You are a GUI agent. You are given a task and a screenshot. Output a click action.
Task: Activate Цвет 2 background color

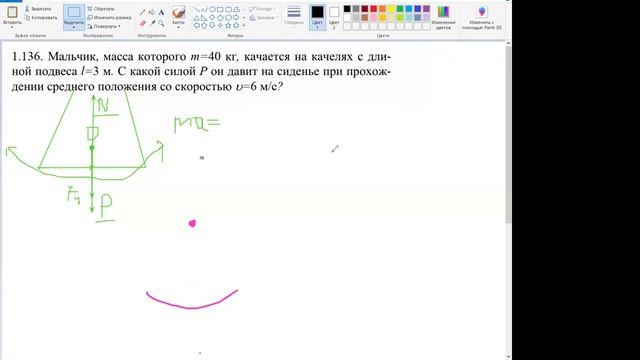pos(334,17)
